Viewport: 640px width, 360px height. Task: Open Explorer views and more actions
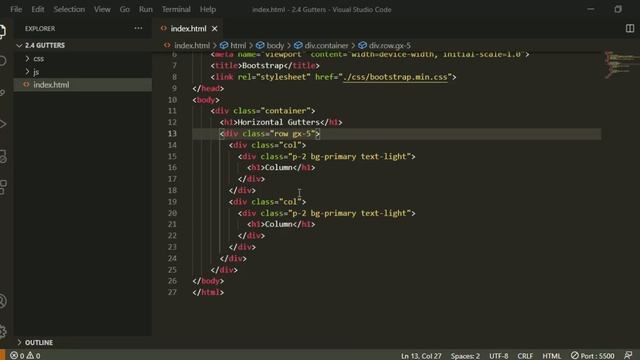[138, 29]
